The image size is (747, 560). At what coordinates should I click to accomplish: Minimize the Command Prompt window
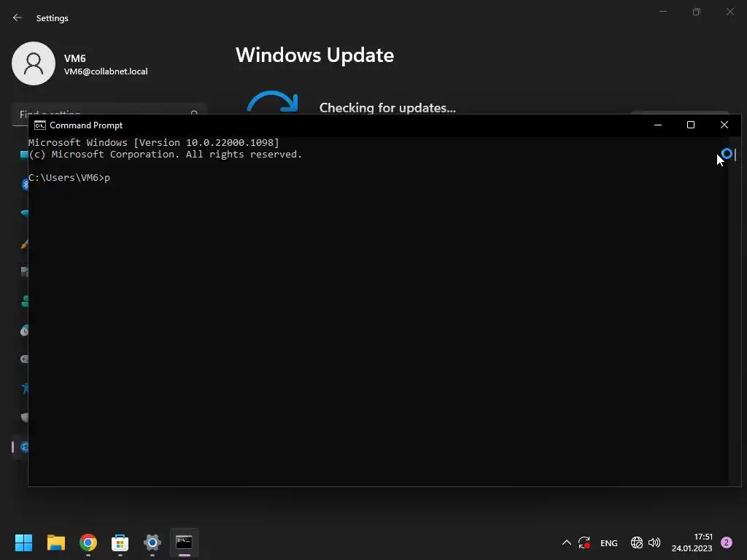(x=658, y=125)
